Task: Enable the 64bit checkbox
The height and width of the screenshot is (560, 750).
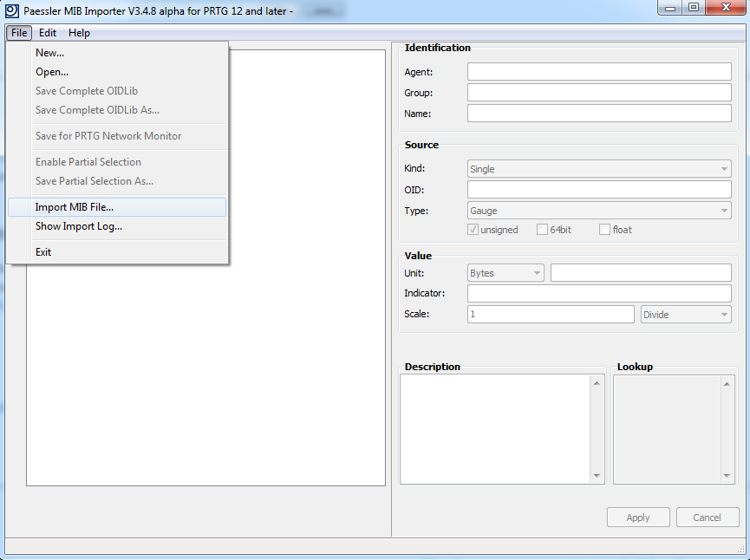Action: coord(542,230)
